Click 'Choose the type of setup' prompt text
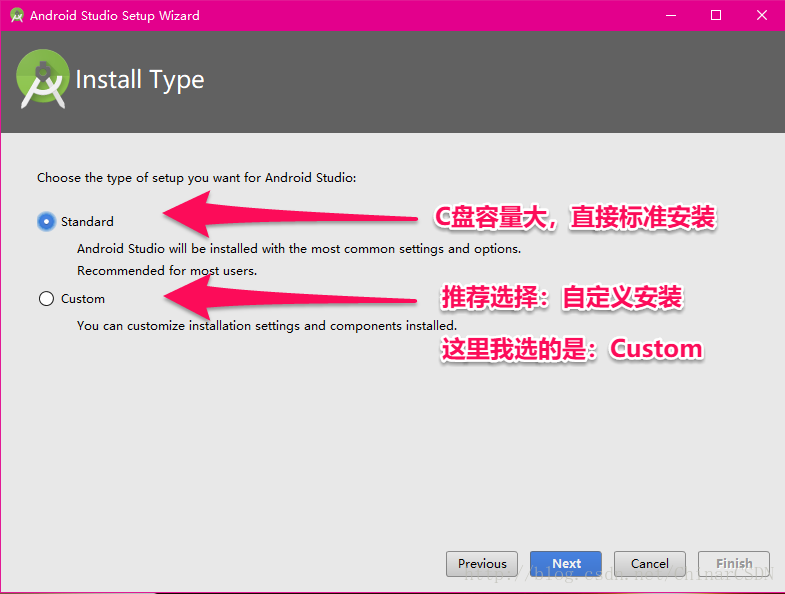This screenshot has width=785, height=594. (196, 178)
